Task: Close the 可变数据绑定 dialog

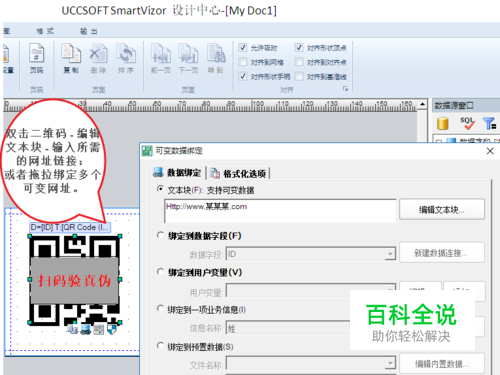Action: [x=490, y=151]
